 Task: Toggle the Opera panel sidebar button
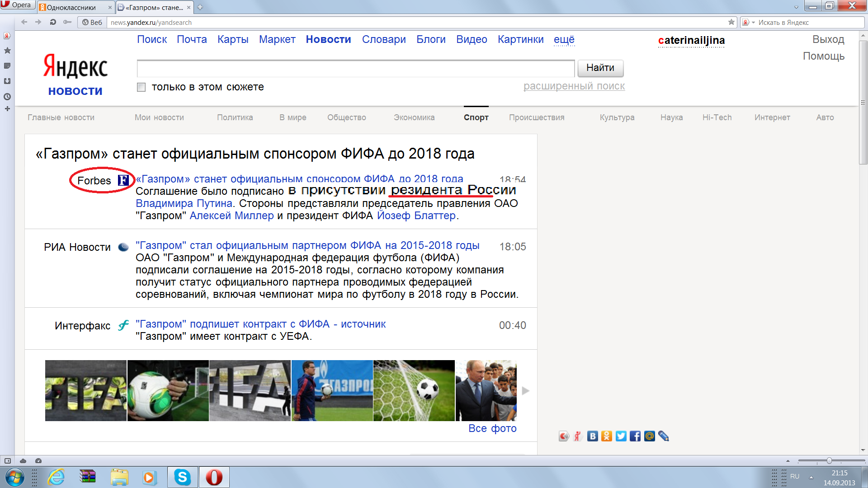(x=8, y=461)
